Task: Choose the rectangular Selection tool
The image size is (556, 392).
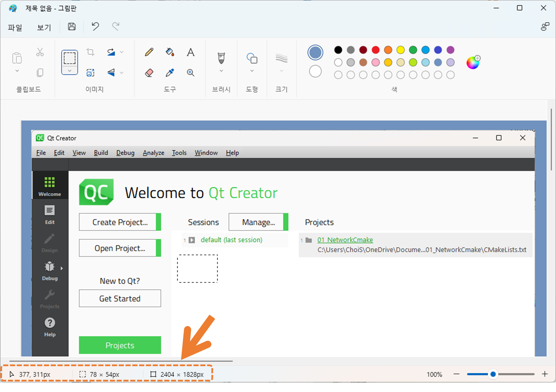Action: pos(70,58)
